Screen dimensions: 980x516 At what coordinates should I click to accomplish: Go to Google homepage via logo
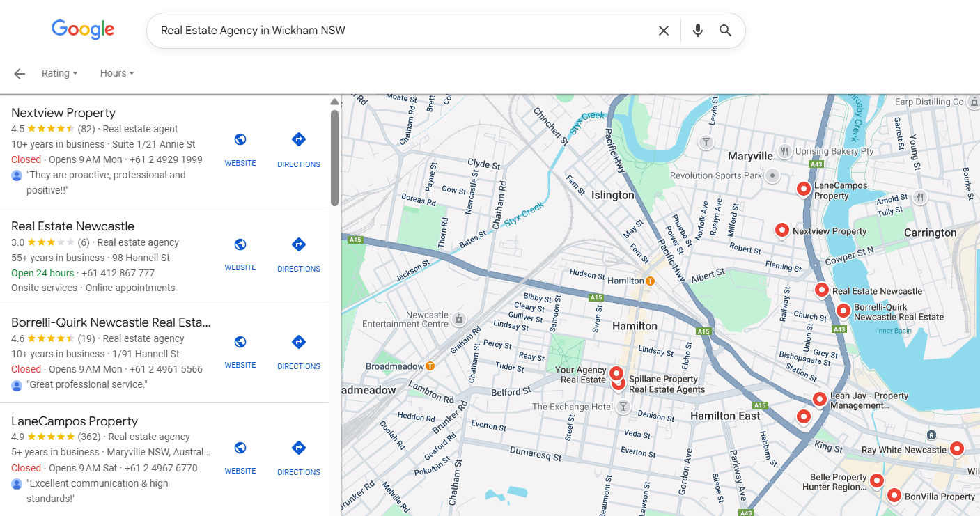83,29
